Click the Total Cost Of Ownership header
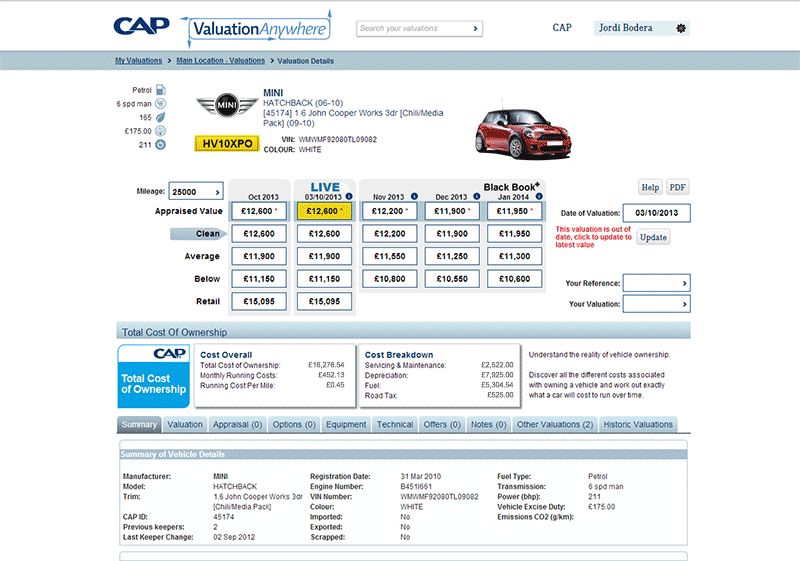Viewport: 800px width, 561px height. [x=404, y=332]
